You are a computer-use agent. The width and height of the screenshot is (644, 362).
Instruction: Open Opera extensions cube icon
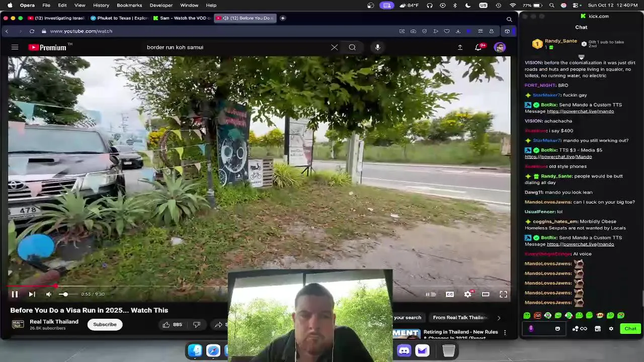pyautogui.click(x=507, y=31)
